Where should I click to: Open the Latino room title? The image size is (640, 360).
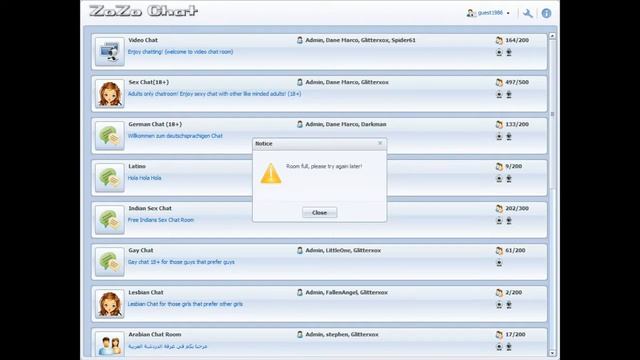point(137,166)
